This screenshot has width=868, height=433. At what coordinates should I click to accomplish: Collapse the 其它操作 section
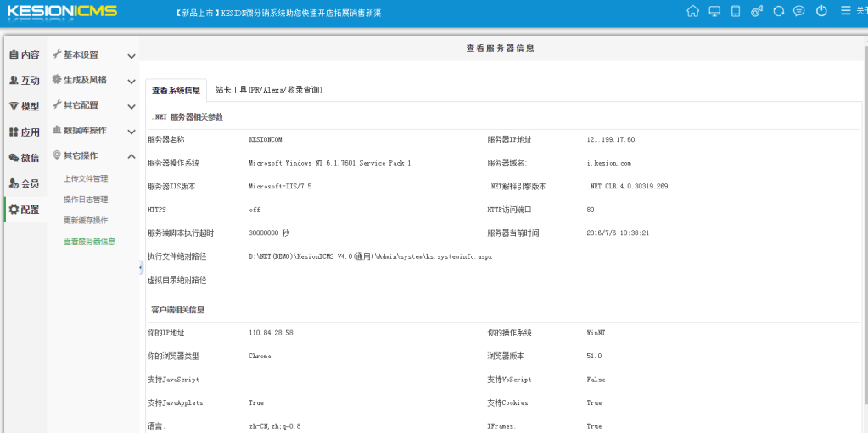(92, 156)
